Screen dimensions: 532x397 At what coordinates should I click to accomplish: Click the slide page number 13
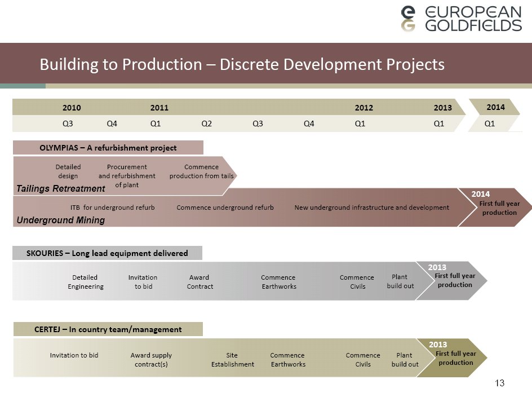499,383
